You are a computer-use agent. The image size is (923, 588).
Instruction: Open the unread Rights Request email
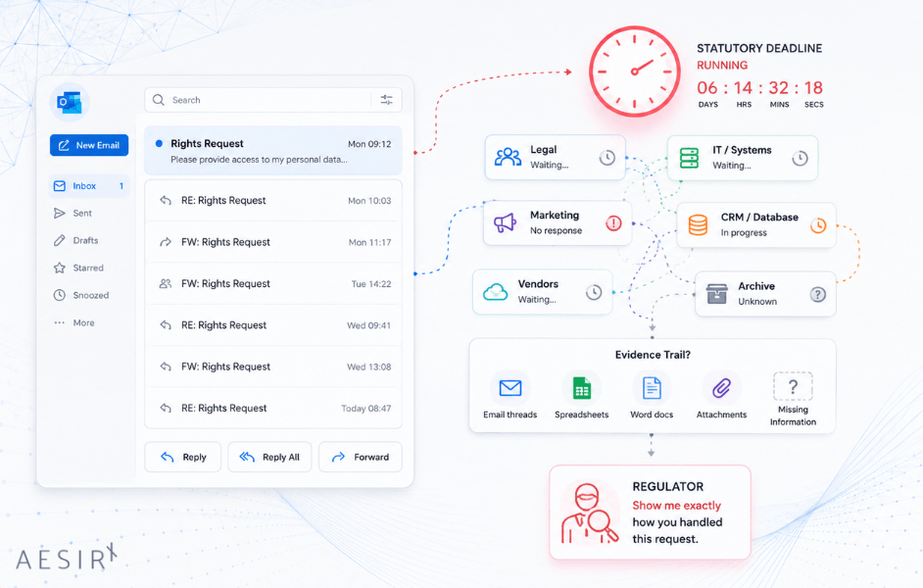point(273,151)
